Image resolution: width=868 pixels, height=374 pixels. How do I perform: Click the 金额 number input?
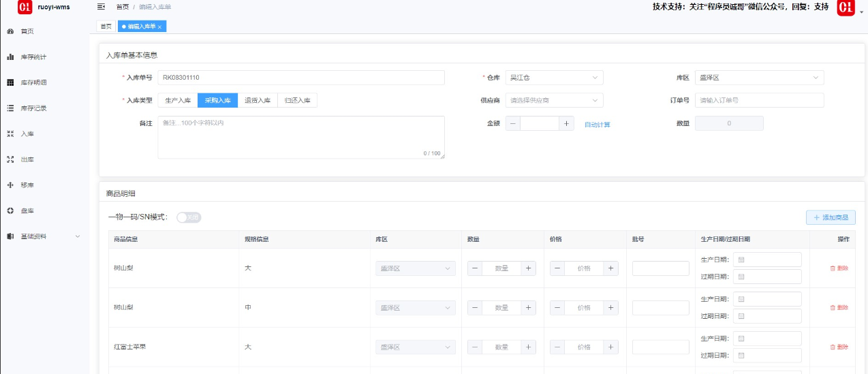click(540, 123)
